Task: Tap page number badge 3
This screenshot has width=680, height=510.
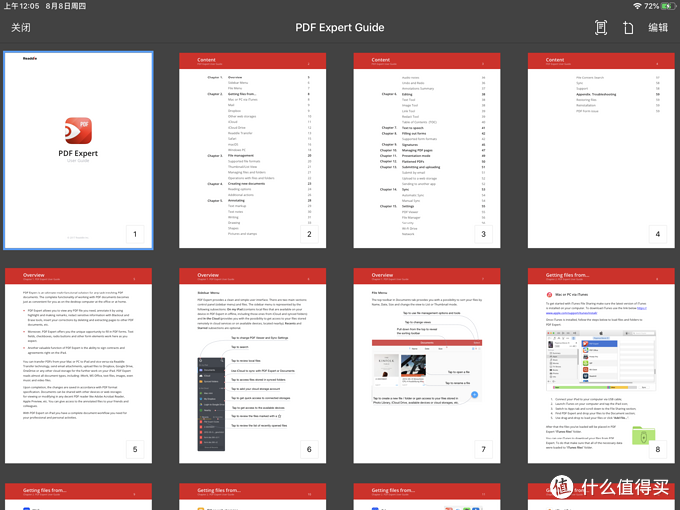Action: 484,234
